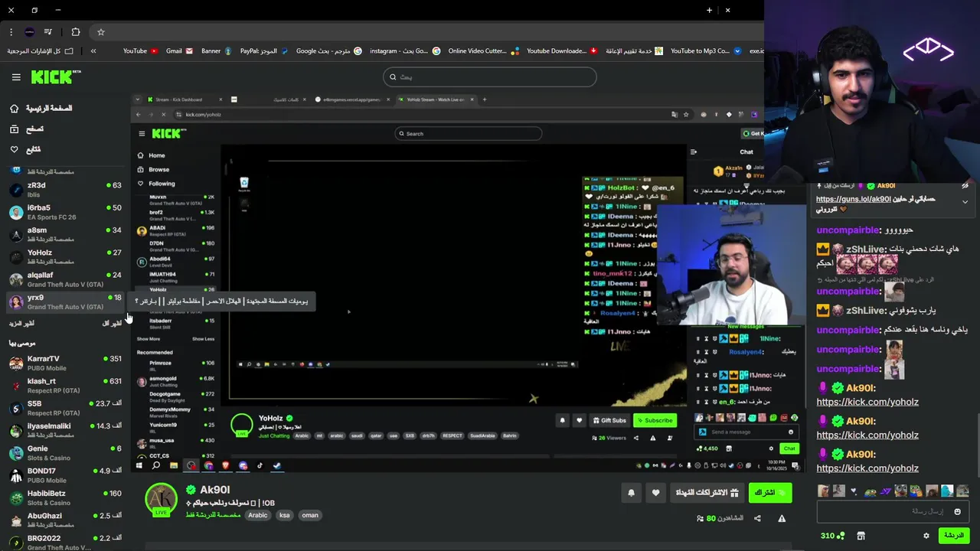The width and height of the screenshot is (980, 551).
Task: Open the all bookmarks folder
Action: (x=40, y=51)
